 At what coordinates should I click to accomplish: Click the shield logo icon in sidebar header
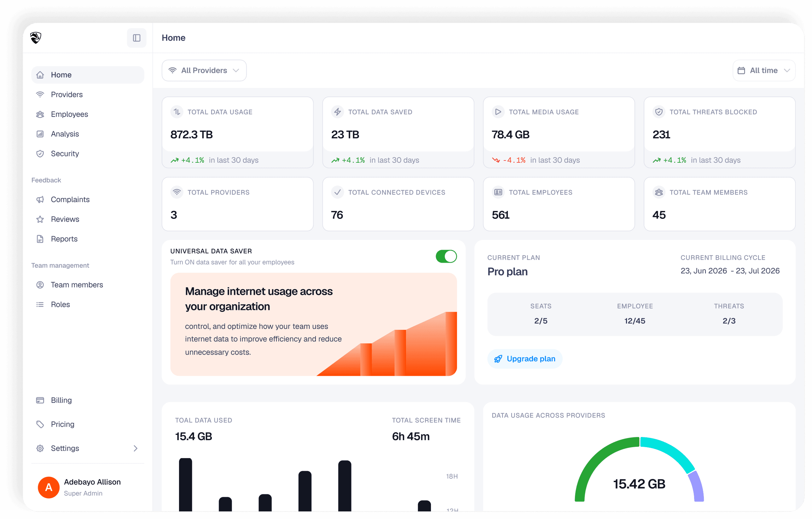click(x=35, y=38)
